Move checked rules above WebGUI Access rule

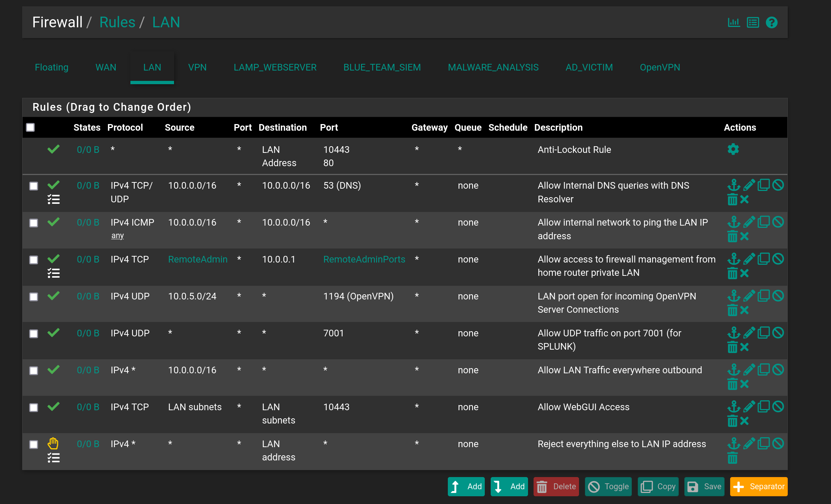[x=734, y=407]
